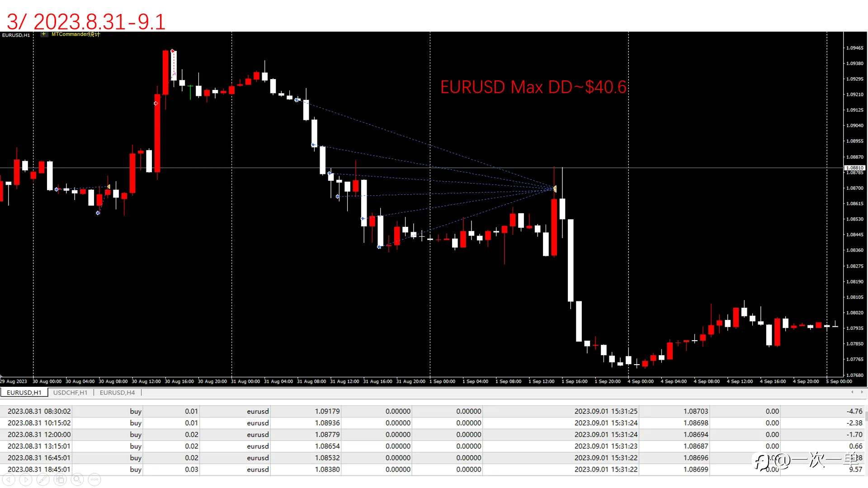Click the 1 Sep 00:00 time axis label

point(443,381)
